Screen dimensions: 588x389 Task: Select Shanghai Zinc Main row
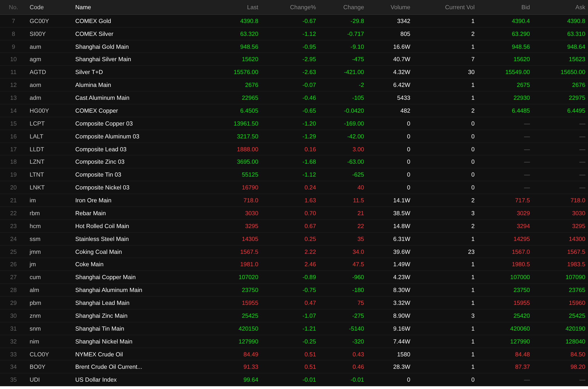(294, 316)
